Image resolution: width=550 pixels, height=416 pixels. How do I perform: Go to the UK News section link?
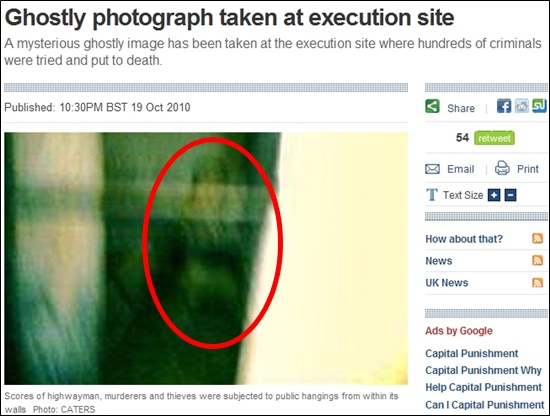[x=447, y=283]
